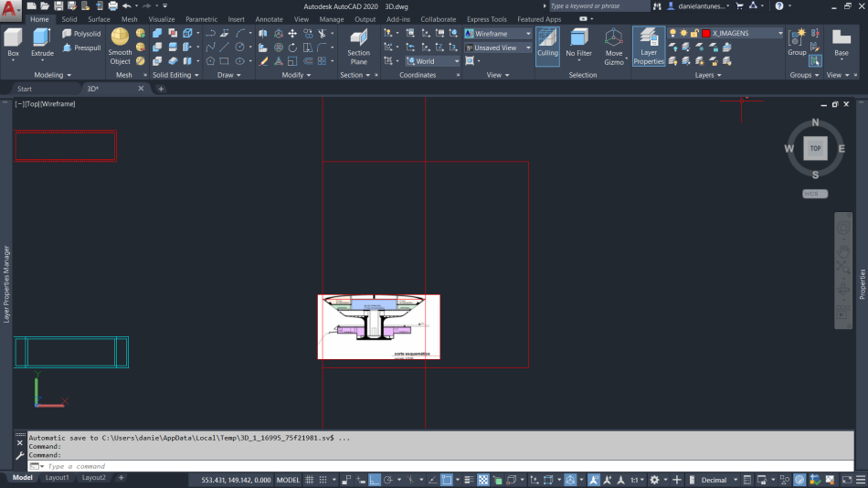868x488 pixels.
Task: Open the World UCS dropdown
Action: (432, 61)
